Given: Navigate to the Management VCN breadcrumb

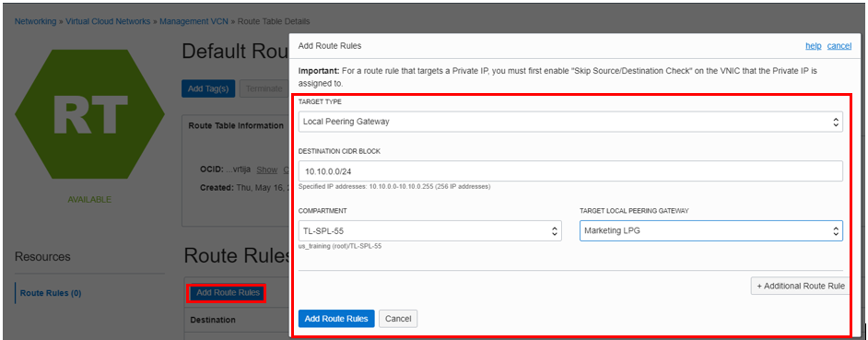Looking at the screenshot, I should (x=197, y=21).
